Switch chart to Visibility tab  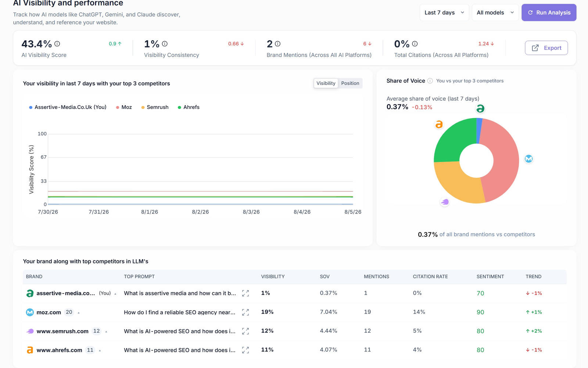(x=326, y=83)
